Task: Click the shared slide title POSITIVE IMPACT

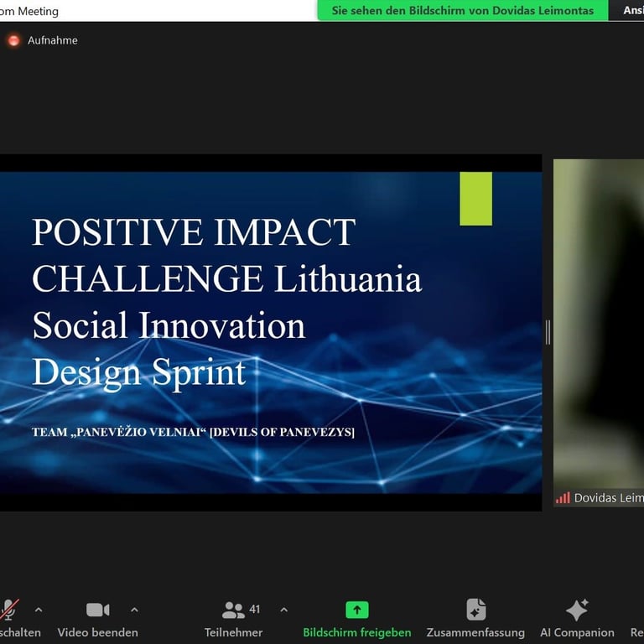Action: pyautogui.click(x=194, y=232)
